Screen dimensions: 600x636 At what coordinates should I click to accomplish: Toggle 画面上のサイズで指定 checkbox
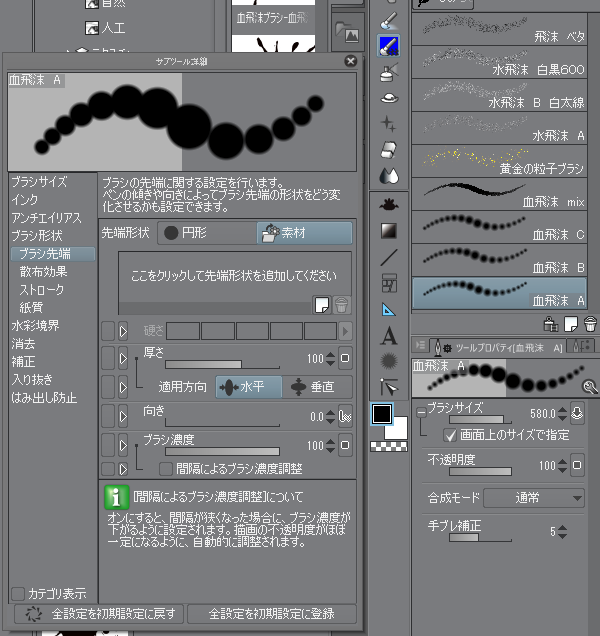click(450, 434)
